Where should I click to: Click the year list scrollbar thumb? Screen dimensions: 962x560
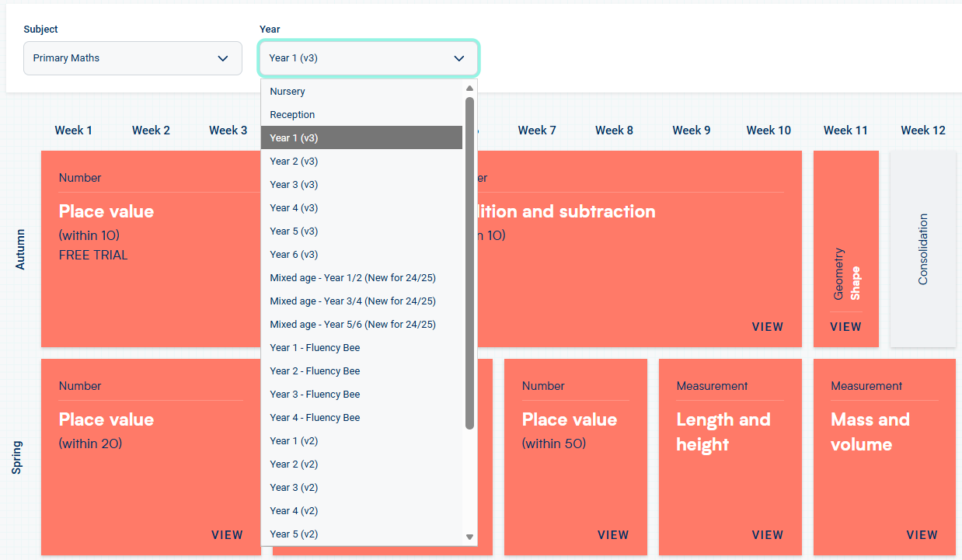[469, 263]
